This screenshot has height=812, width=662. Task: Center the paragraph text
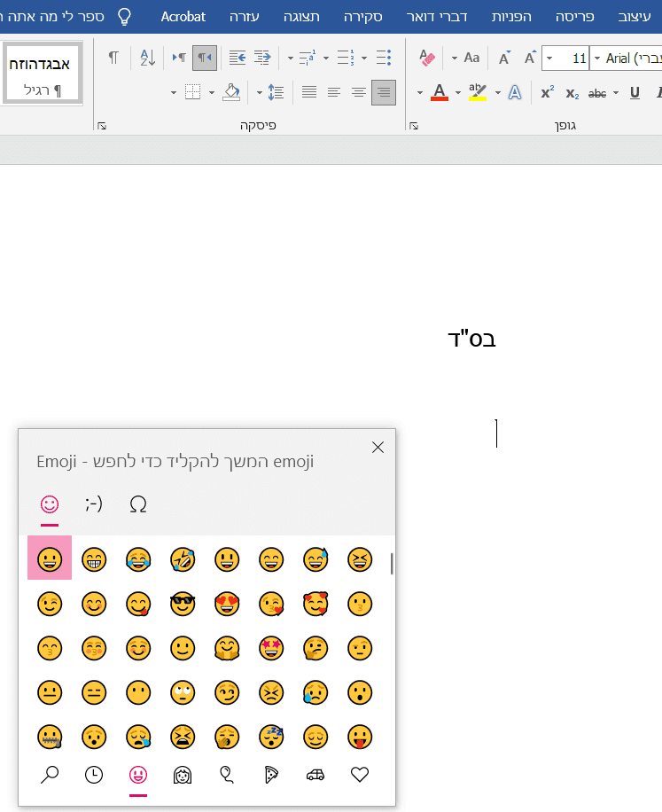point(359,93)
